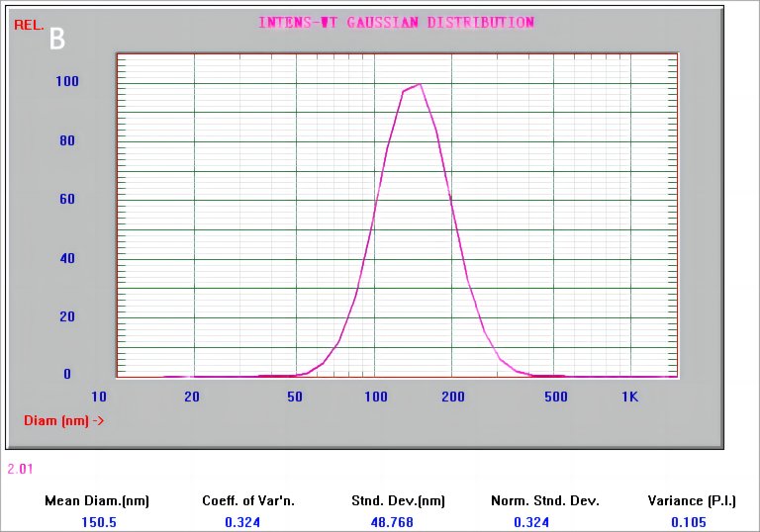
Task: Click the 50 tick on the diameter axis
Action: click(295, 397)
